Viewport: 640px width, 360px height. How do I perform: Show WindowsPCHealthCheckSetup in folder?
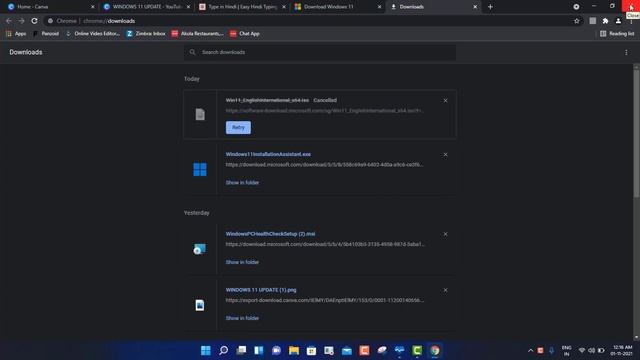[242, 262]
